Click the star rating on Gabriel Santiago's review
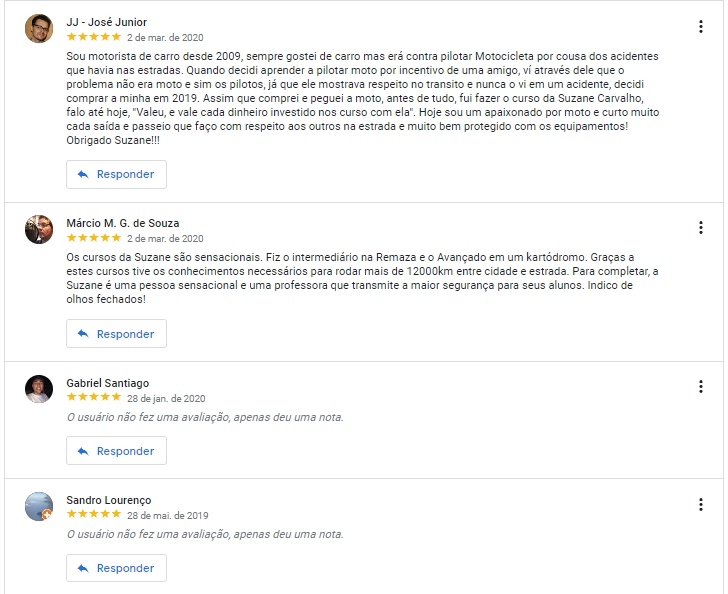The image size is (728, 594). tap(94, 397)
